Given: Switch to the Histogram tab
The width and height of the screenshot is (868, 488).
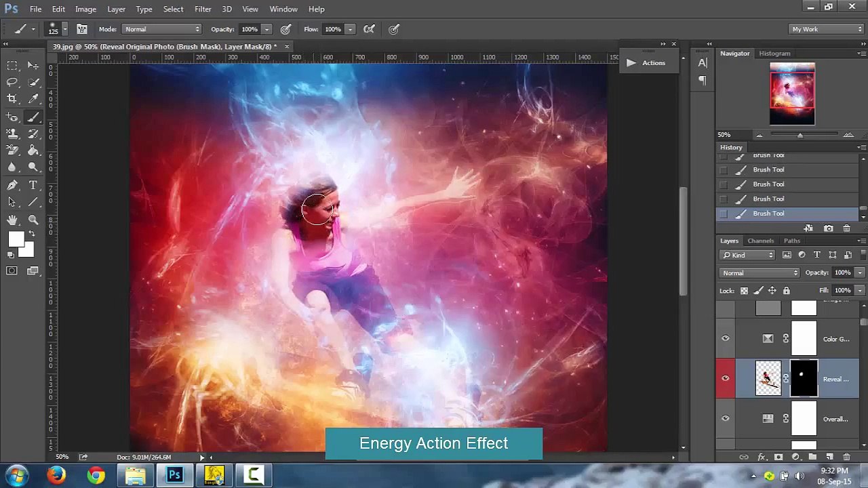Looking at the screenshot, I should coord(774,54).
